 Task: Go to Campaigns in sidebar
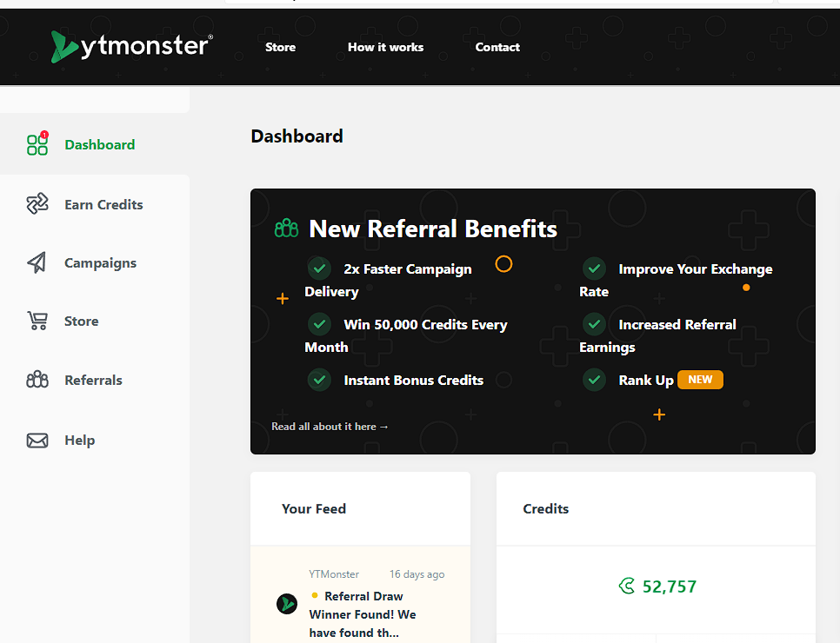100,263
